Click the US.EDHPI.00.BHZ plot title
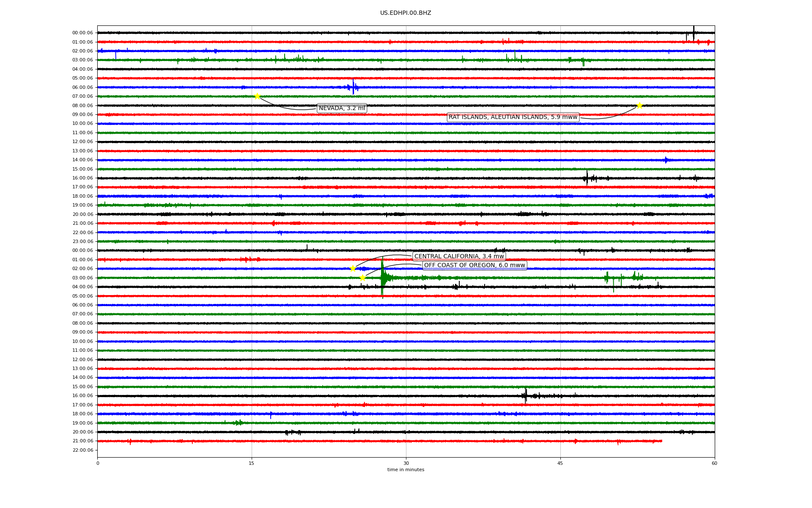This screenshot has height=508, width=812. point(406,13)
